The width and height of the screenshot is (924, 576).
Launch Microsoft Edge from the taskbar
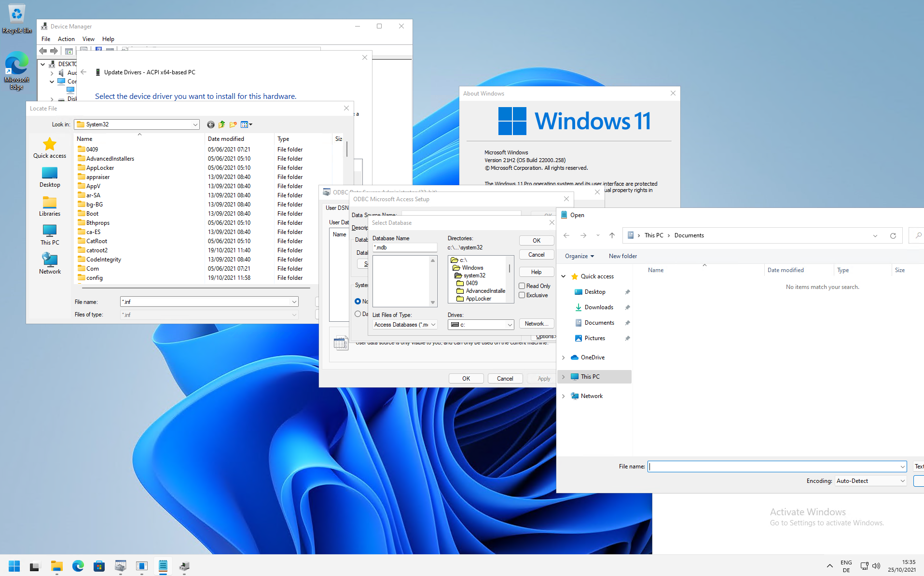(78, 566)
